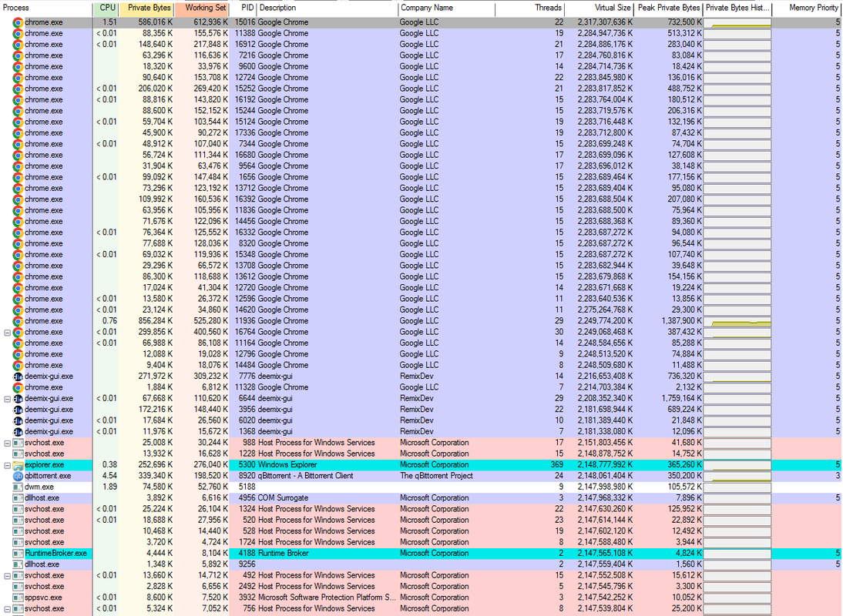The height and width of the screenshot is (616, 843).
Task: Sort by the PID column header
Action: [x=243, y=8]
